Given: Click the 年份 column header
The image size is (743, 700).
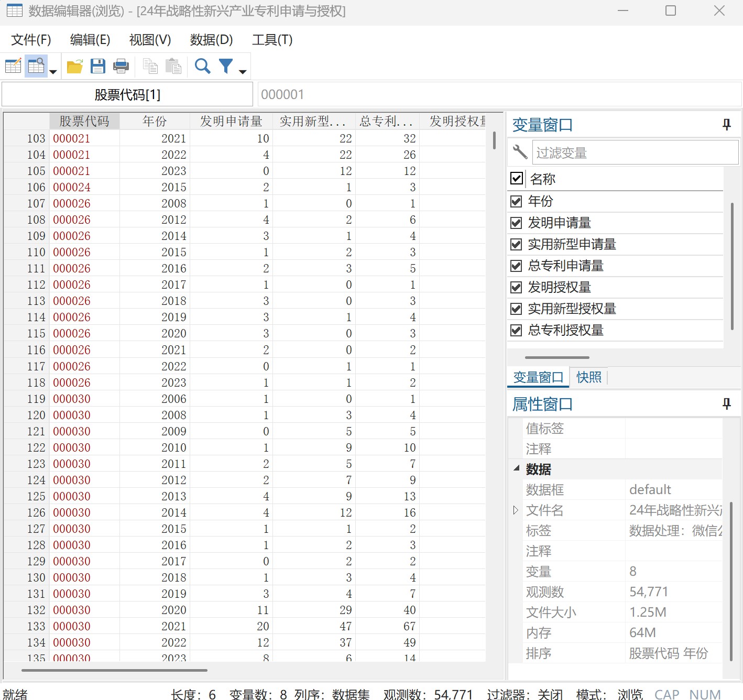Looking at the screenshot, I should coord(155,122).
